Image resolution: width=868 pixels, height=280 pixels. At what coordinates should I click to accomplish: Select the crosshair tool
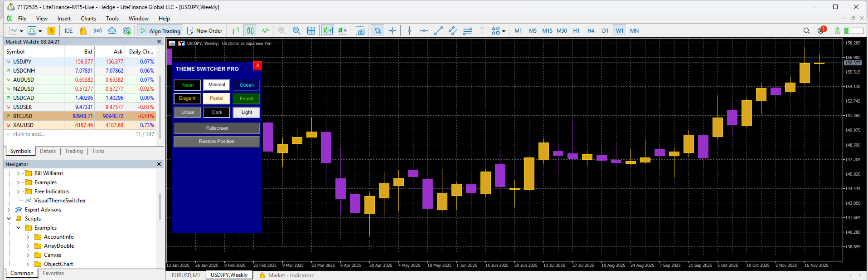tap(392, 31)
